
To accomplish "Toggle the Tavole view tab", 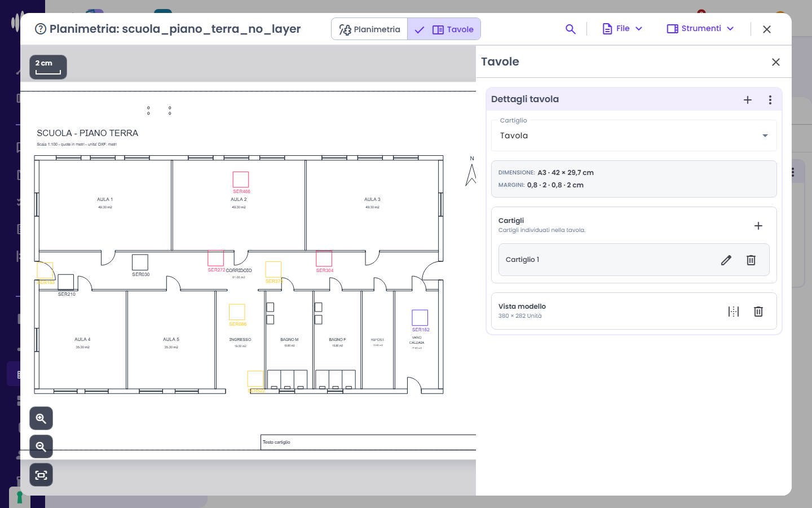I will pyautogui.click(x=444, y=29).
